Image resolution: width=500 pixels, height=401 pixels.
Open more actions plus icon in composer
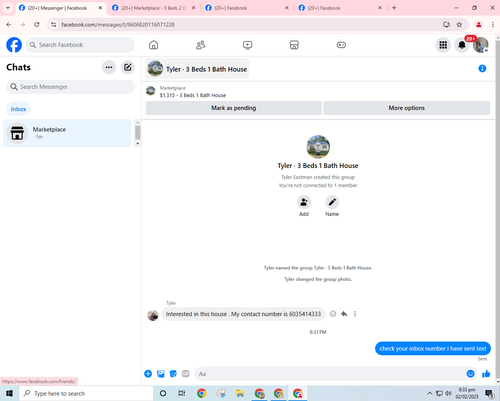point(148,374)
